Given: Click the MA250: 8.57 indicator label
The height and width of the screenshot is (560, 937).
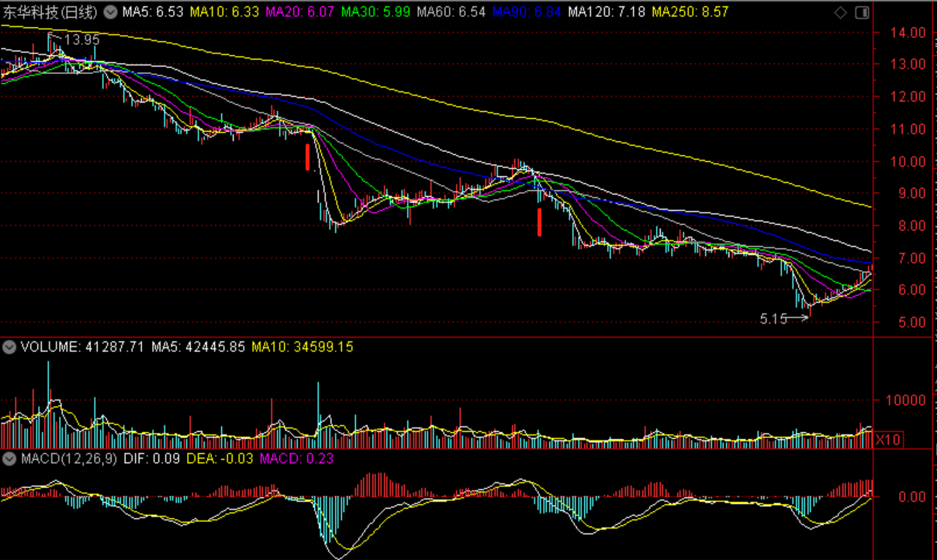Looking at the screenshot, I should [x=690, y=12].
